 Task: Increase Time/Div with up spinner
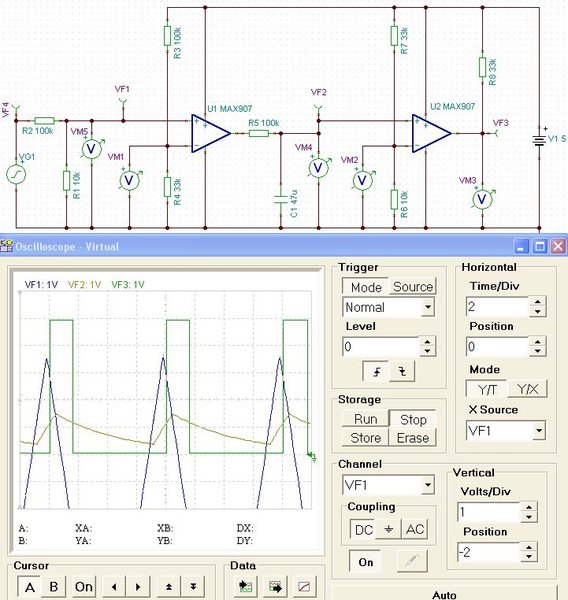tap(537, 302)
